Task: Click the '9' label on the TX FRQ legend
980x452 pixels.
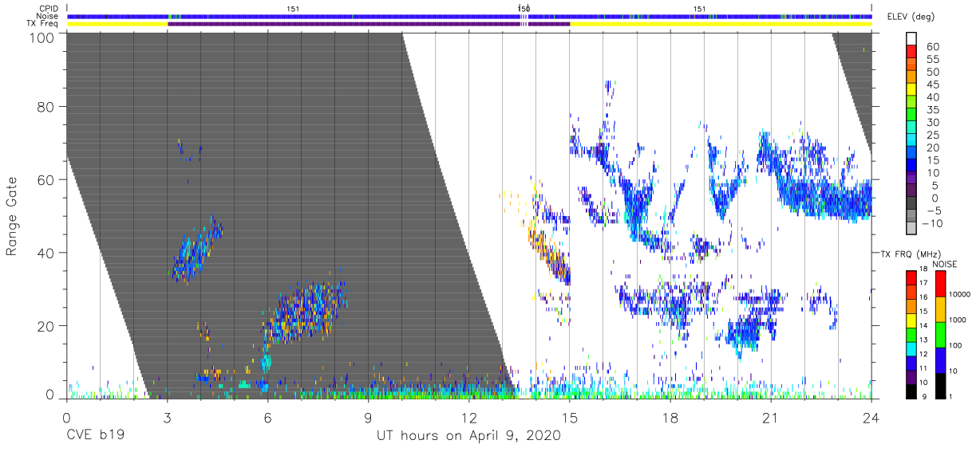Action: [x=924, y=397]
